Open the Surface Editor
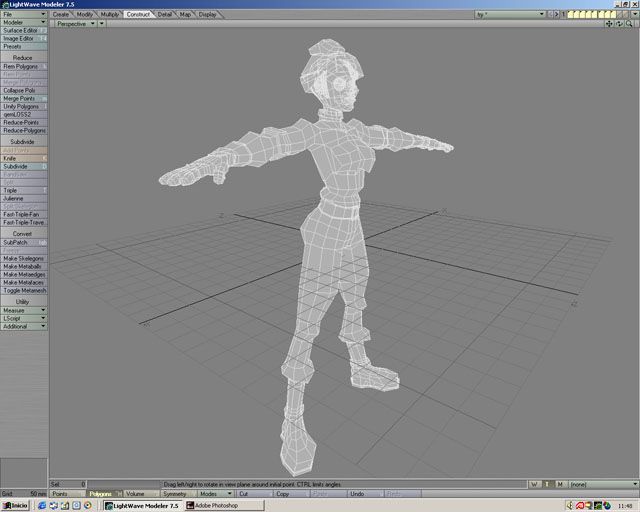640x512 pixels. 24,31
